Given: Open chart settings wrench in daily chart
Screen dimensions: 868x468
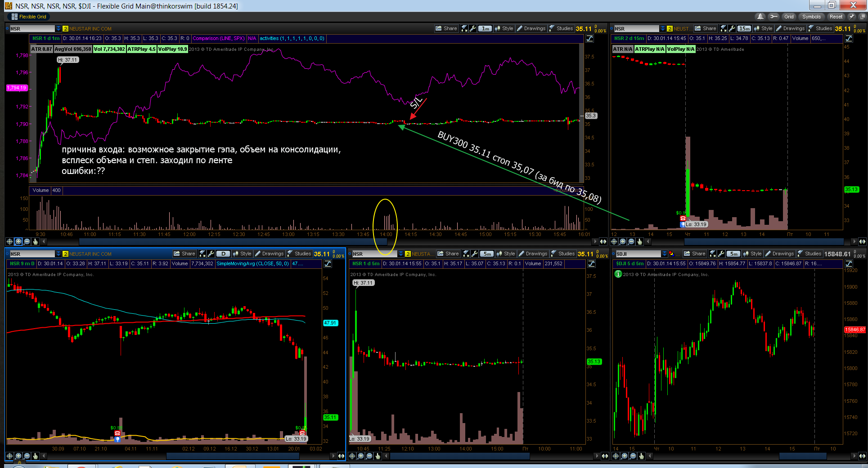Looking at the screenshot, I should [211, 254].
